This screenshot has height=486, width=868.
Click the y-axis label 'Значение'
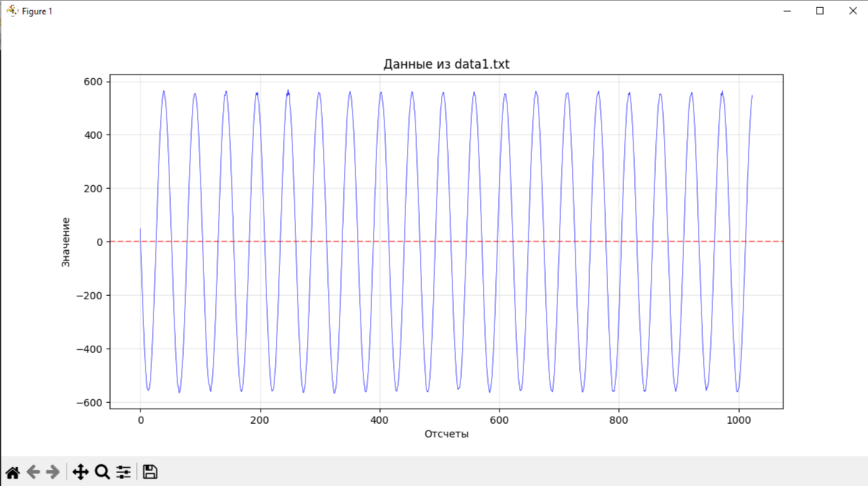(65, 242)
